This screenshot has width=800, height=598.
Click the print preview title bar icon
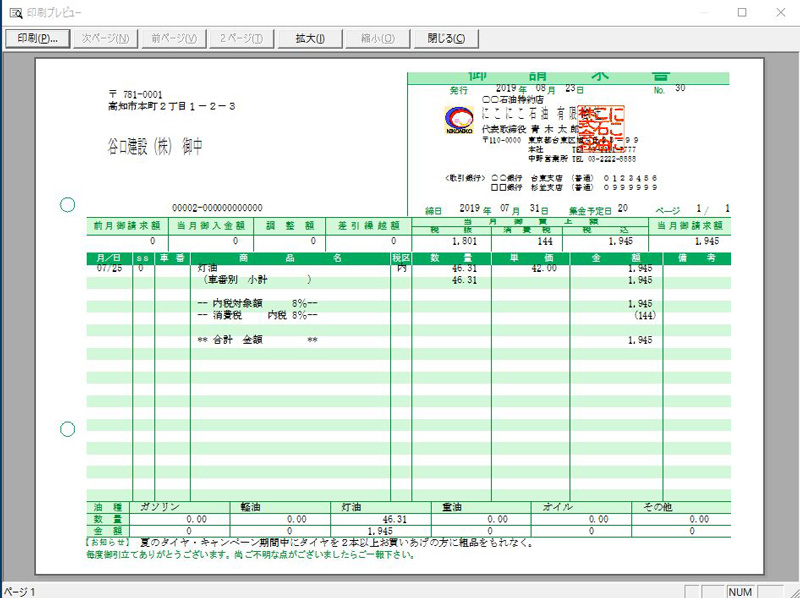[x=15, y=13]
